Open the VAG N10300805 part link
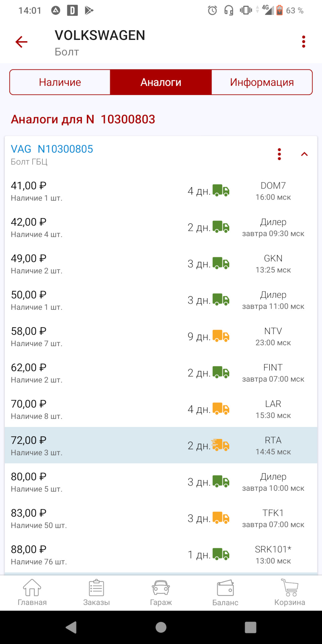322x644 pixels. click(x=52, y=149)
